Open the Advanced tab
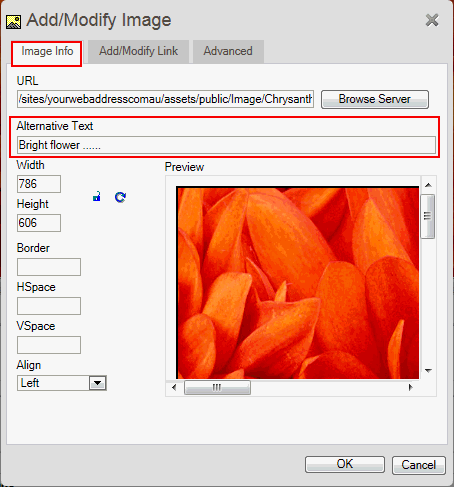This screenshot has height=487, width=454. (x=228, y=51)
